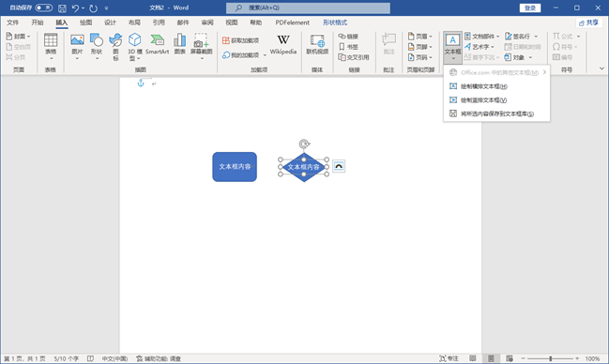
Task: Click the sign-in (登录) button
Action: [x=530, y=8]
